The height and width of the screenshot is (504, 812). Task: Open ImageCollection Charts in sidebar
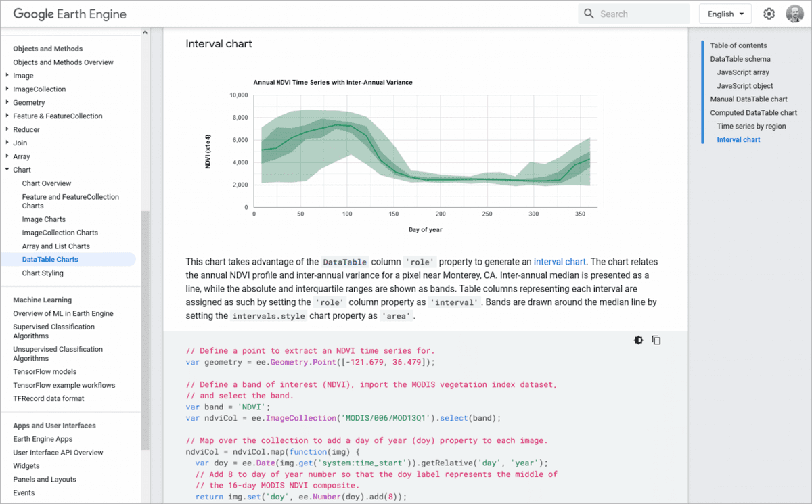[x=60, y=233]
